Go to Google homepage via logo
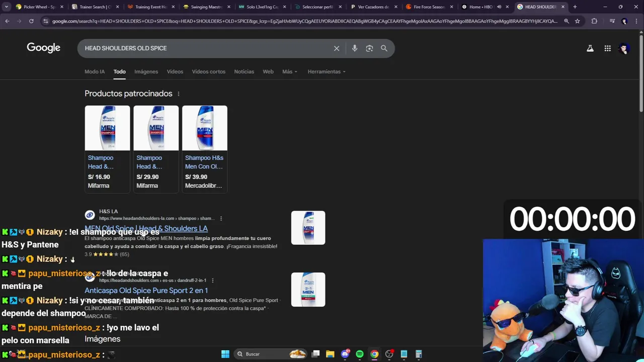Screen dimensions: 644x362 click(x=44, y=48)
